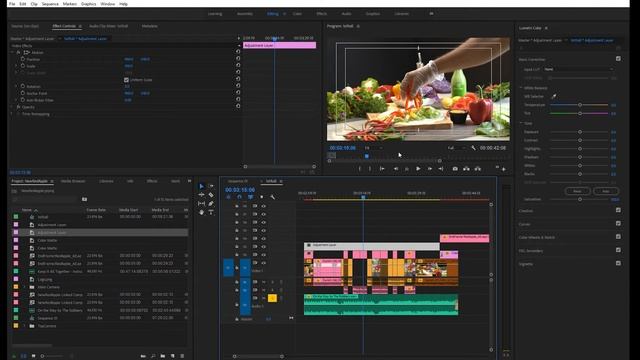The image size is (640, 360).
Task: Export frame with the camera icon
Action: click(x=455, y=169)
